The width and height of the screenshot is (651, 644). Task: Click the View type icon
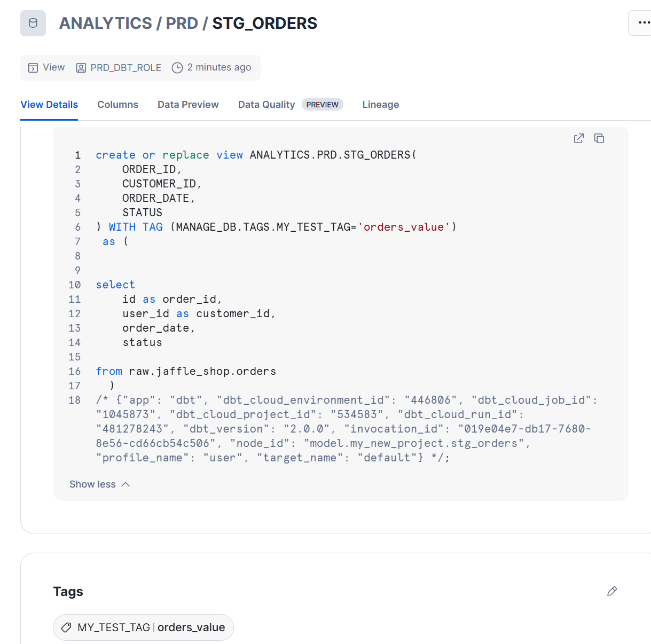click(33, 68)
